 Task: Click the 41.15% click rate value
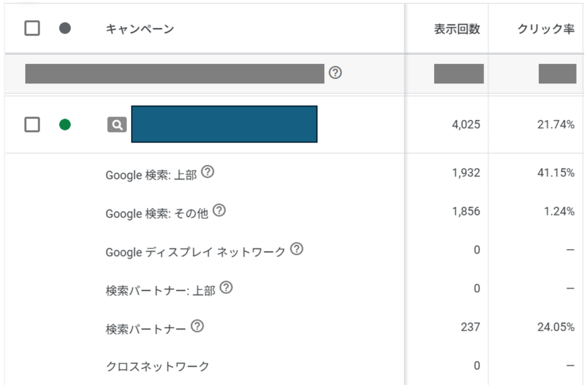556,172
